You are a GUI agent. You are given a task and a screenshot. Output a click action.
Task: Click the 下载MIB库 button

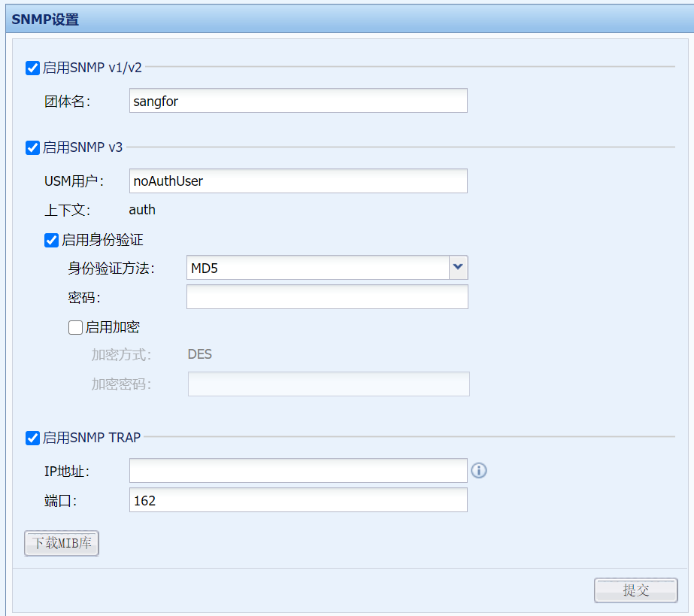[x=61, y=543]
